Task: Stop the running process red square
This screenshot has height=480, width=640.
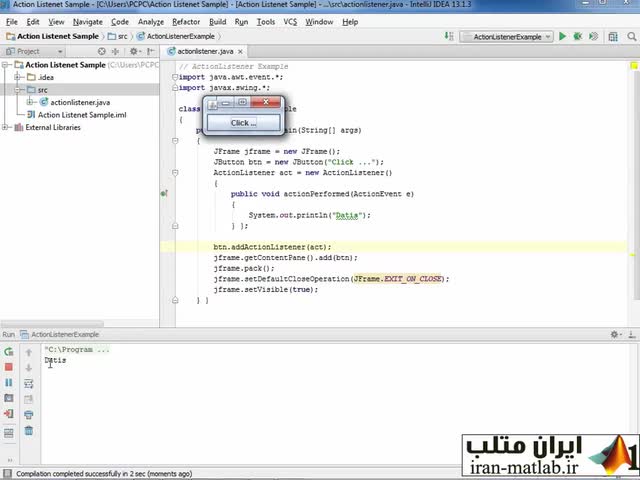Action: 9,367
